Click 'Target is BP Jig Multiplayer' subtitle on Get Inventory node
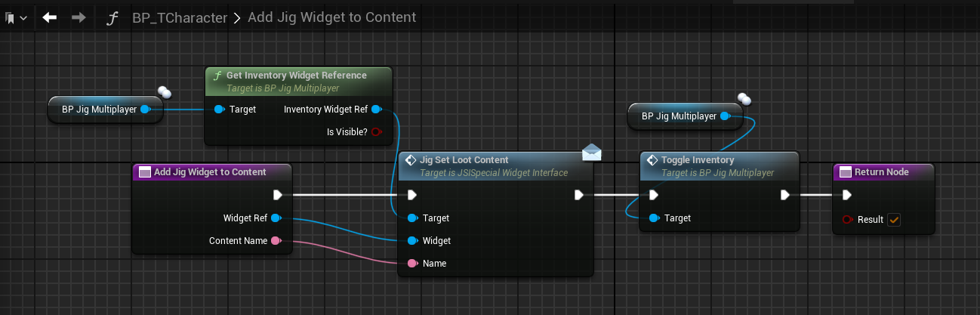Image resolution: width=980 pixels, height=315 pixels. [x=283, y=88]
